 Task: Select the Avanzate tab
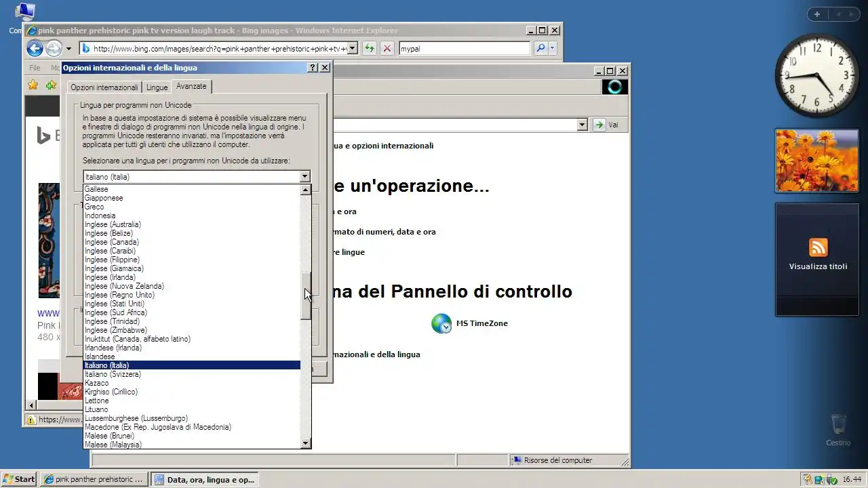pyautogui.click(x=191, y=86)
